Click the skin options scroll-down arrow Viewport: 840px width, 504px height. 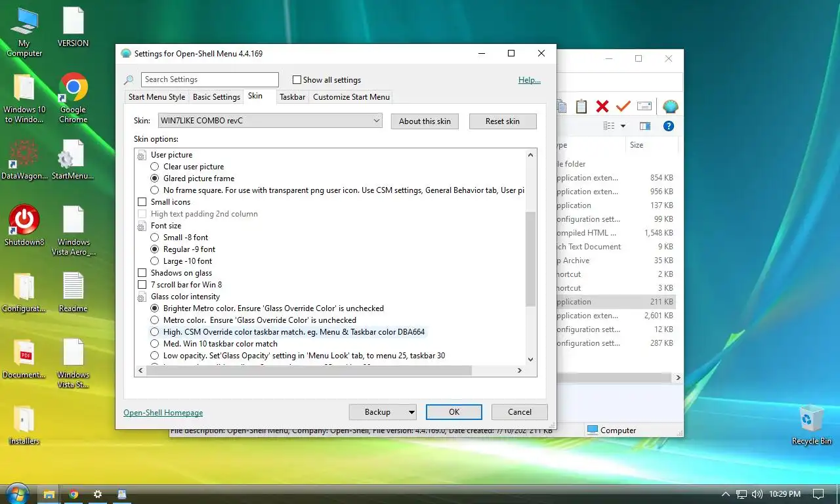click(x=530, y=359)
